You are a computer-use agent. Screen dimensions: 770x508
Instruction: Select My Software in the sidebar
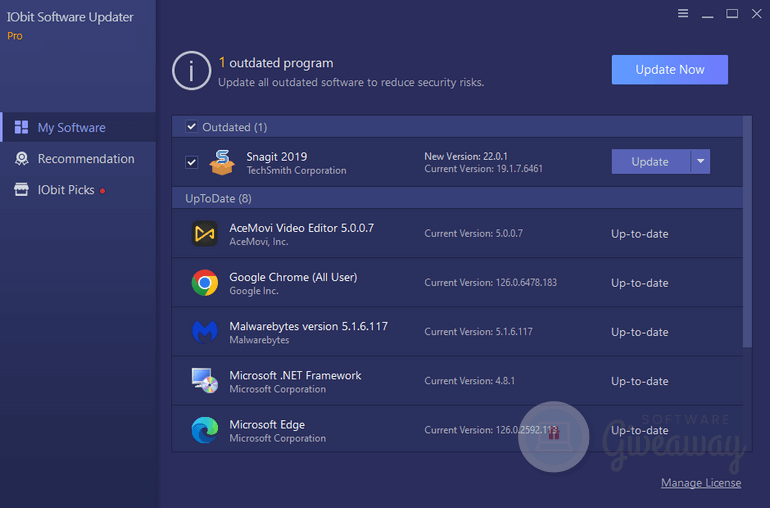[79, 127]
